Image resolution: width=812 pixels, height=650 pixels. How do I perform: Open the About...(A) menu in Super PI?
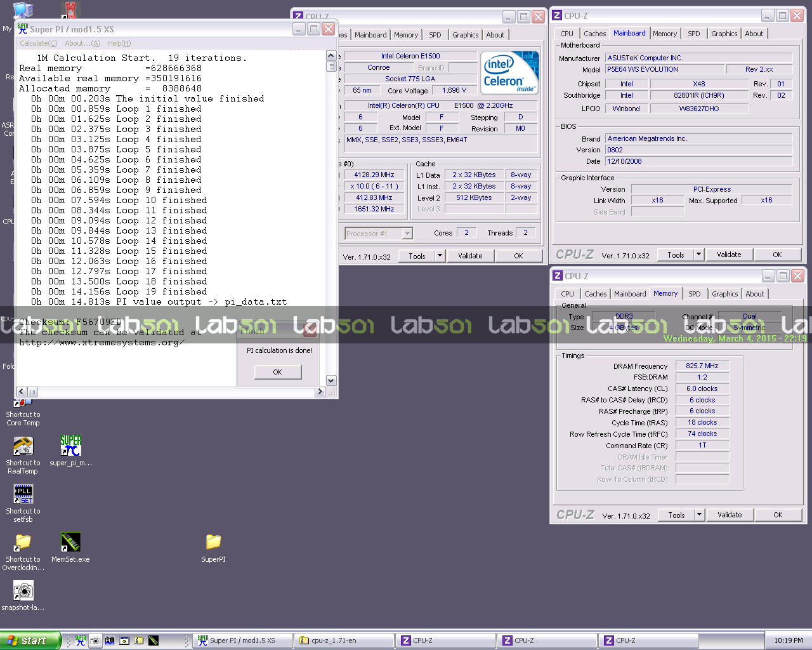tap(82, 43)
